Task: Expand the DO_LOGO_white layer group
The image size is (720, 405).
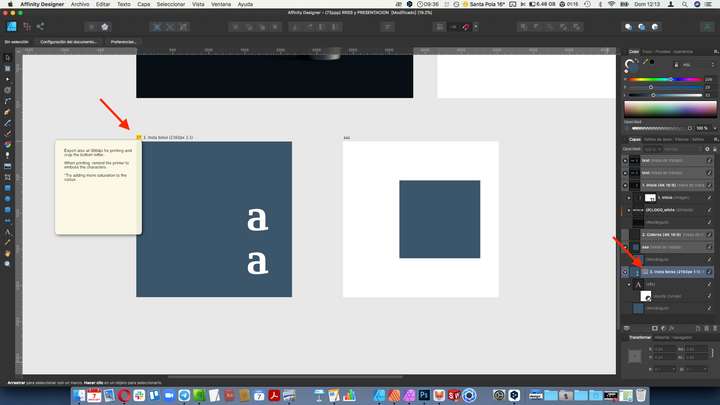Action: [629, 210]
